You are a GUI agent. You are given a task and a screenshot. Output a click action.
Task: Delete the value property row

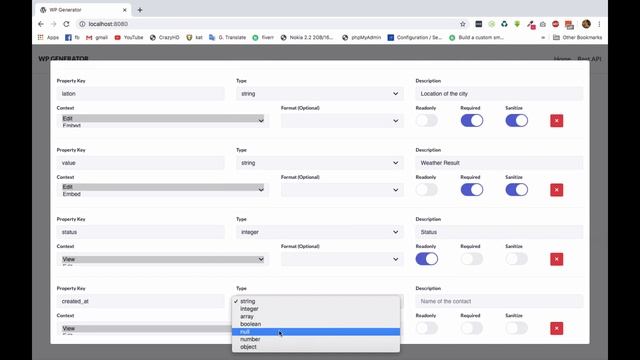coord(556,190)
